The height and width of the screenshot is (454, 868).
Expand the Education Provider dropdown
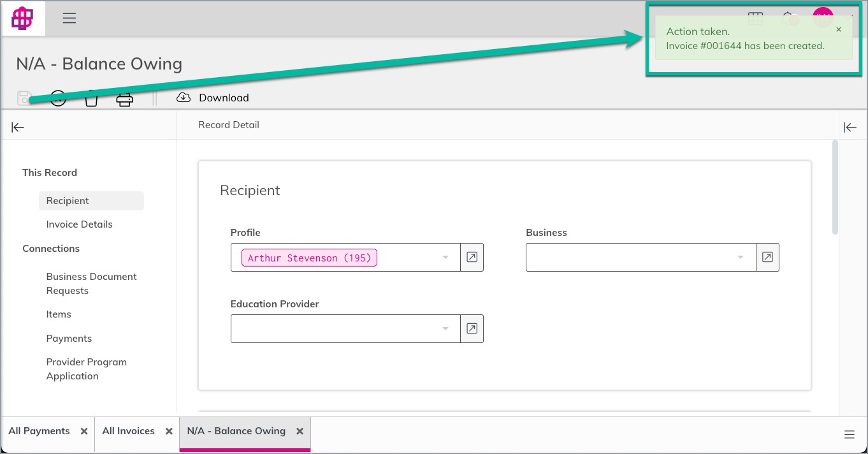[445, 329]
